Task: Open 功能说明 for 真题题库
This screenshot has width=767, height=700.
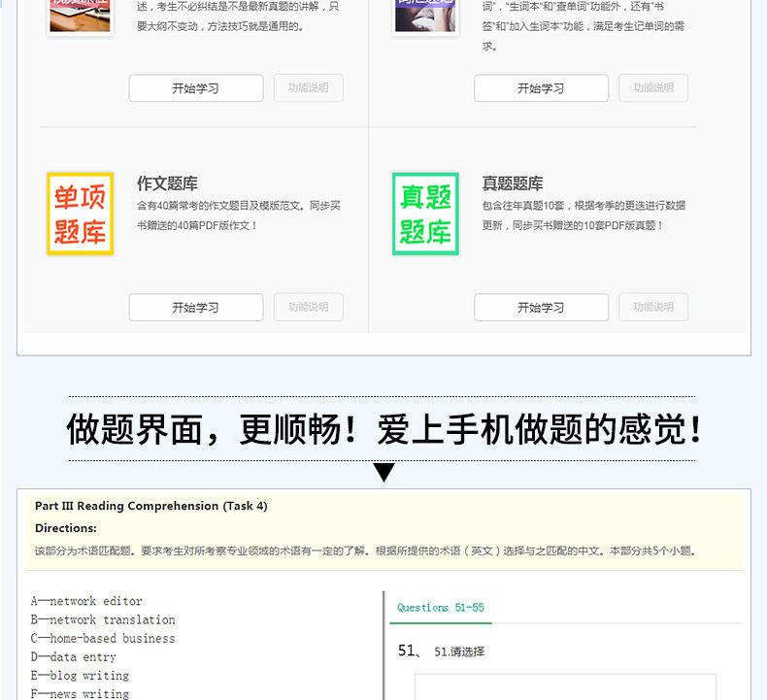Action: (x=653, y=307)
